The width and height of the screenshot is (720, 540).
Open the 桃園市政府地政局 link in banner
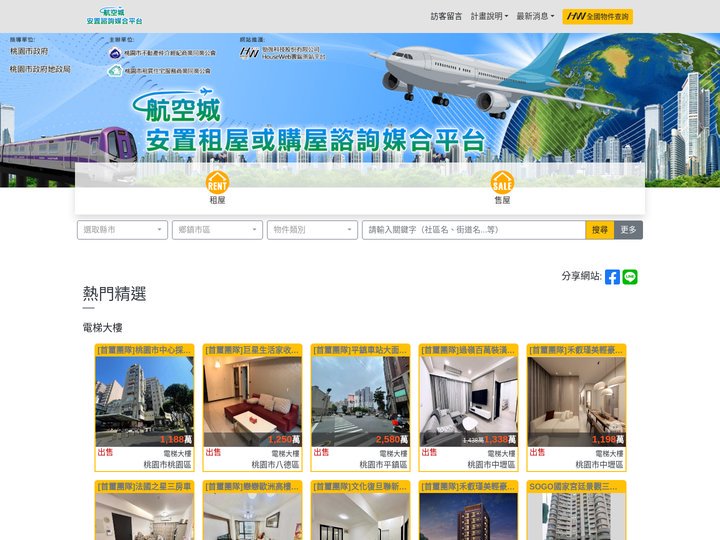(x=40, y=69)
